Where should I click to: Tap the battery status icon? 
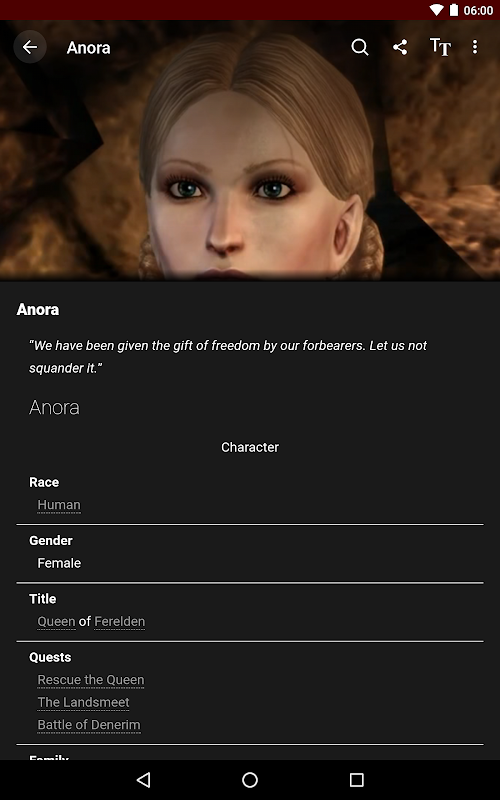coord(454,10)
